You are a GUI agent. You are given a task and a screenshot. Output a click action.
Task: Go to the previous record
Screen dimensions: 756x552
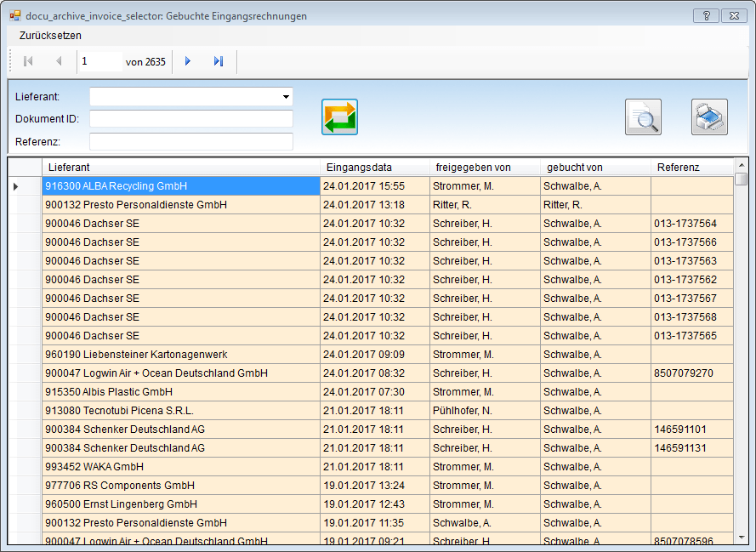[x=59, y=61]
